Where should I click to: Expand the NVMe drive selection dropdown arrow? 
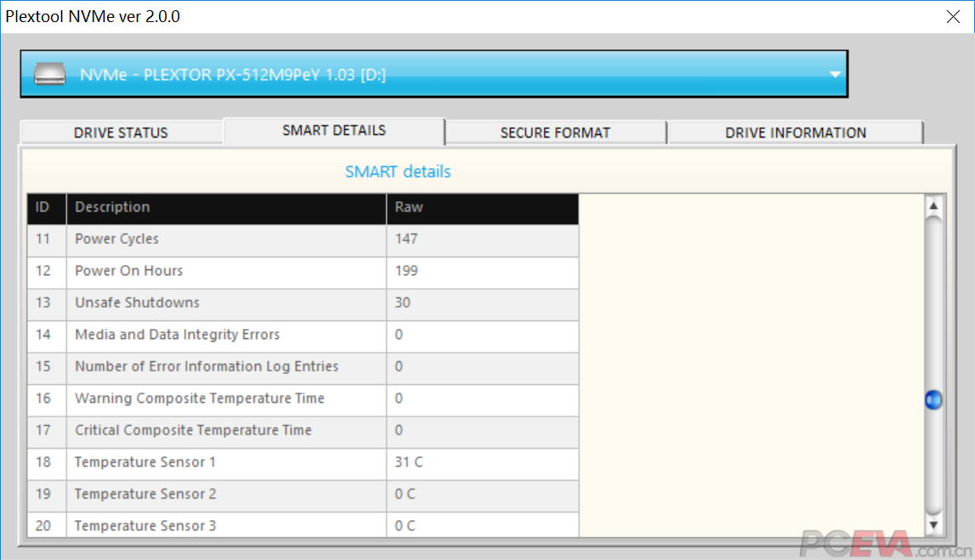(x=835, y=75)
